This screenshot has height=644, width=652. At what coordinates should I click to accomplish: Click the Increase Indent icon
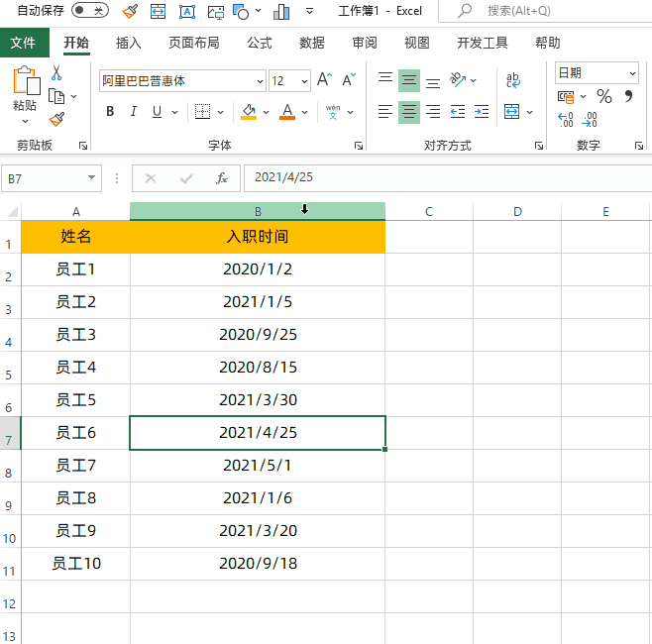pos(482,112)
